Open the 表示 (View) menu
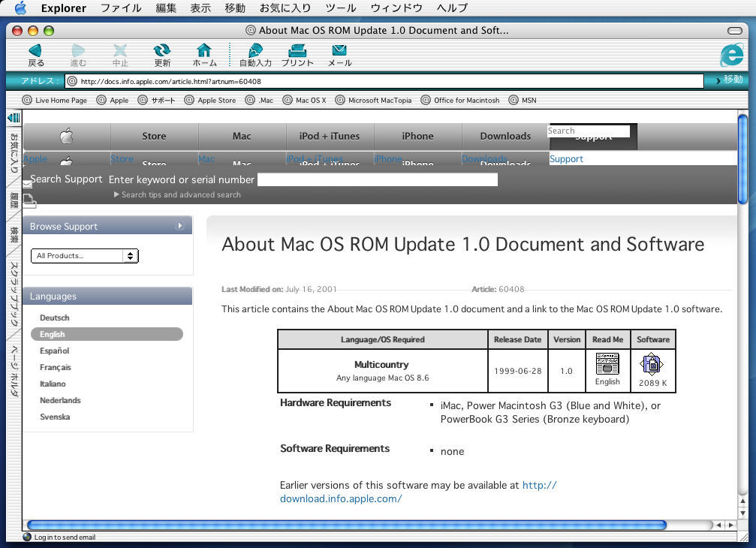Screen dimensions: 756x548 click(x=200, y=8)
